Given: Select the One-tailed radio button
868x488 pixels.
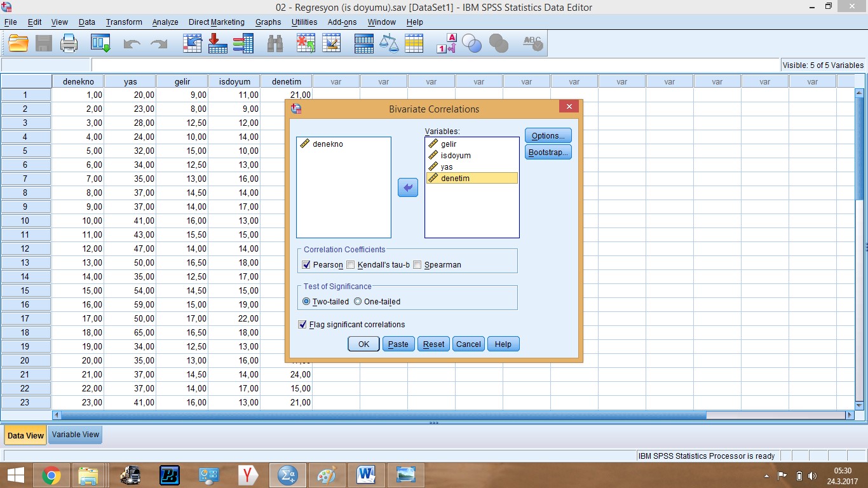Looking at the screenshot, I should (358, 302).
